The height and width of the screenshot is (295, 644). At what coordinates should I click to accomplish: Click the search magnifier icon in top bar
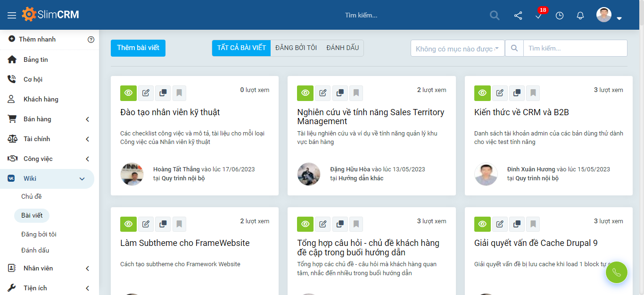(494, 15)
